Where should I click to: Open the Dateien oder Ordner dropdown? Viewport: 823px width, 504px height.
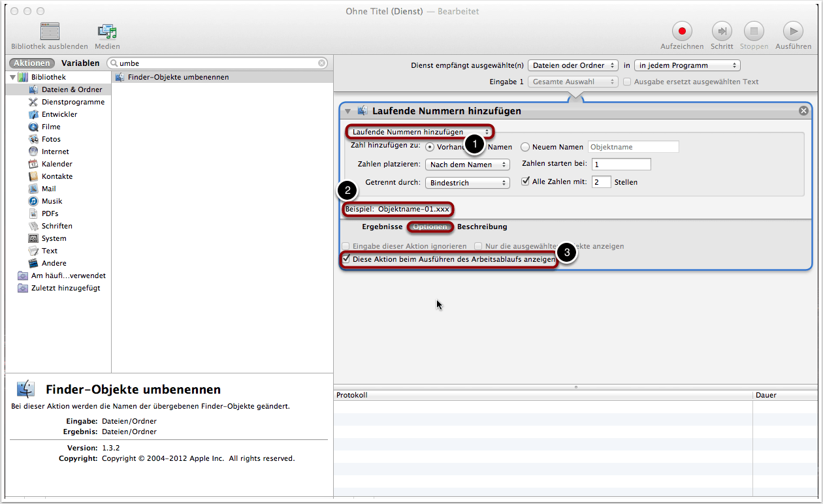tap(573, 65)
